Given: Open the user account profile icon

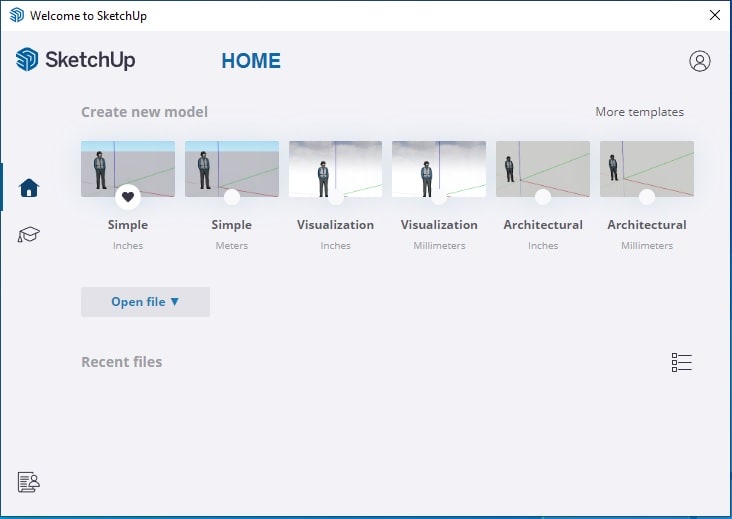Looking at the screenshot, I should tap(699, 61).
